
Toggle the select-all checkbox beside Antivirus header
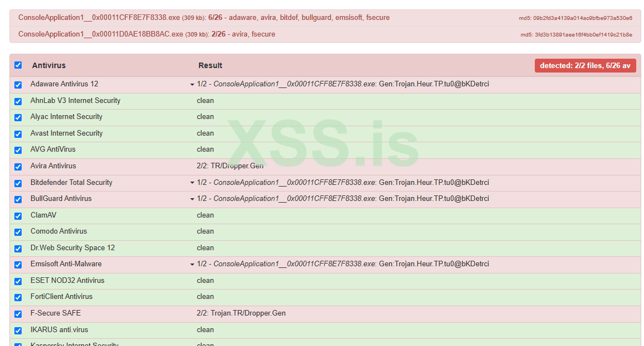tap(18, 65)
